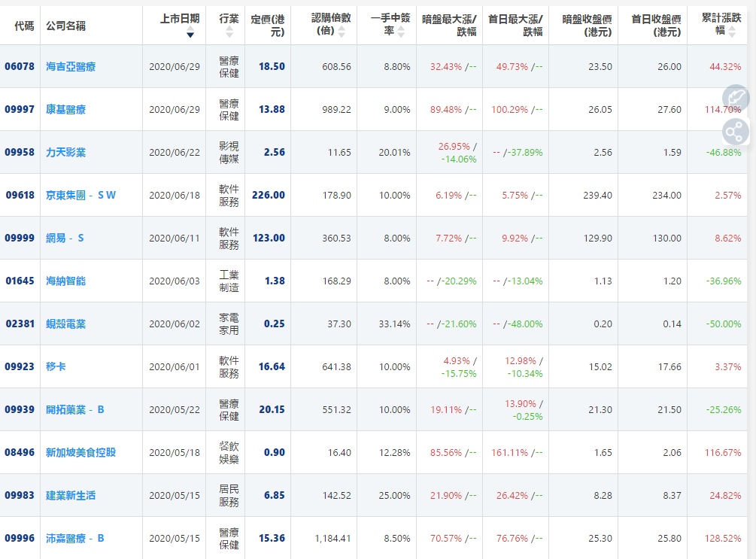
Task: Click 家電家用 industry cell
Action: 229,324
